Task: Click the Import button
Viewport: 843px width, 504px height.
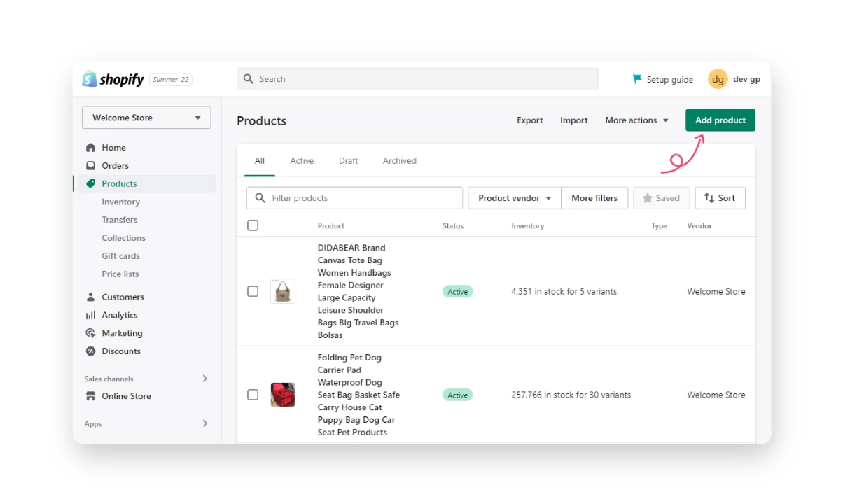Action: [x=574, y=120]
